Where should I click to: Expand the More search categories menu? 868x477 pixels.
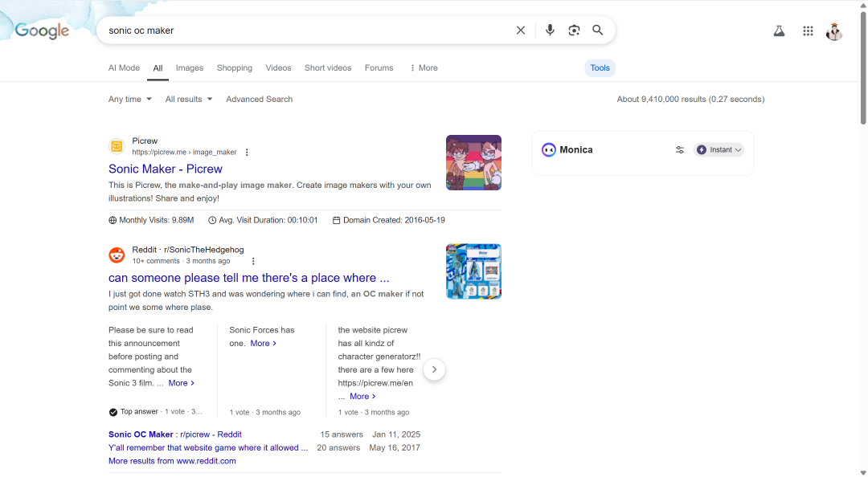pos(424,68)
